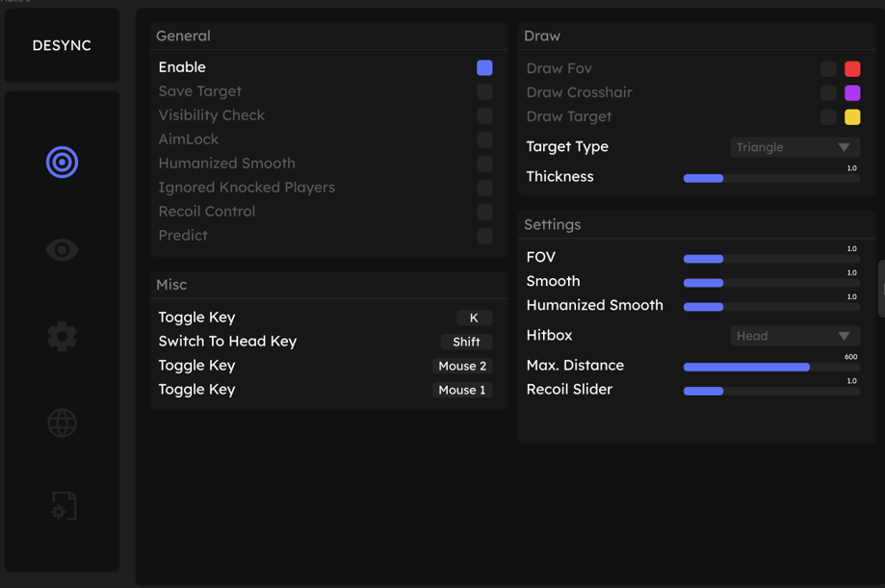Click the DESYNC logo
This screenshot has width=885, height=588.
click(x=62, y=45)
